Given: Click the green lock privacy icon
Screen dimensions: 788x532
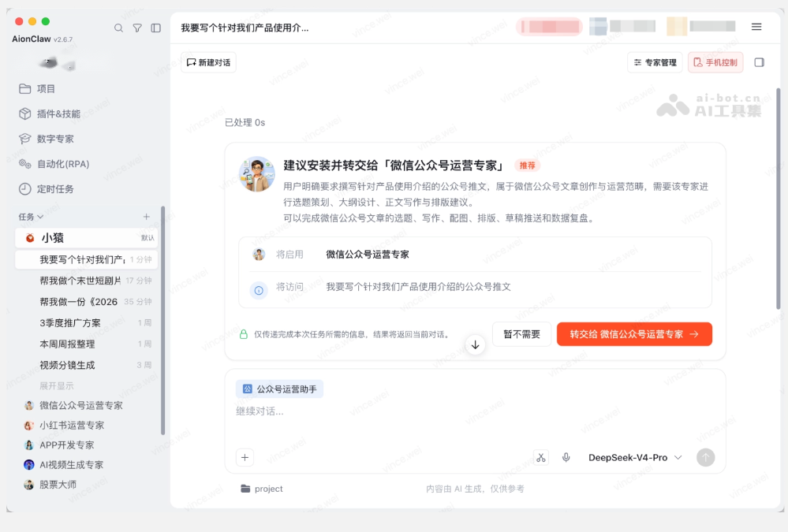Looking at the screenshot, I should click(244, 334).
